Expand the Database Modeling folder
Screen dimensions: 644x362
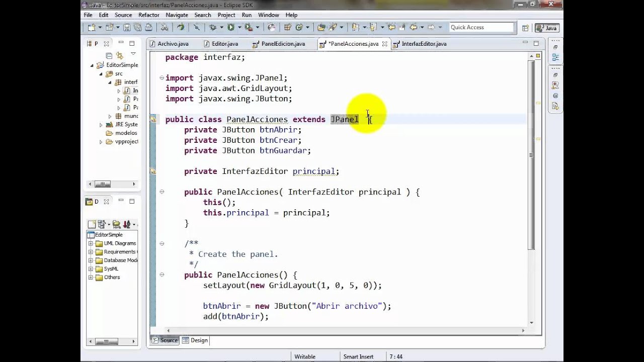pyautogui.click(x=91, y=260)
